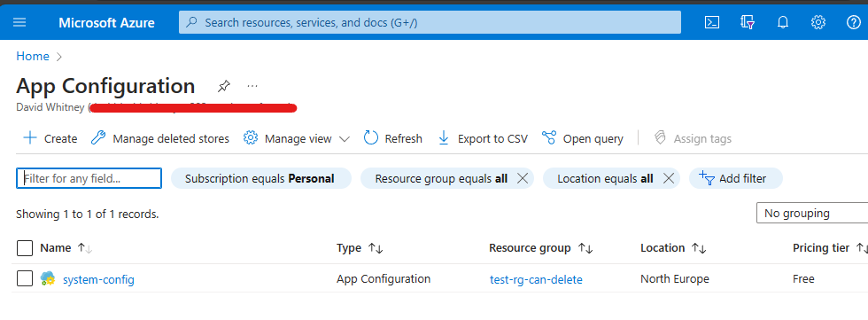
Task: Remove the Resource group filter
Action: coord(522,178)
